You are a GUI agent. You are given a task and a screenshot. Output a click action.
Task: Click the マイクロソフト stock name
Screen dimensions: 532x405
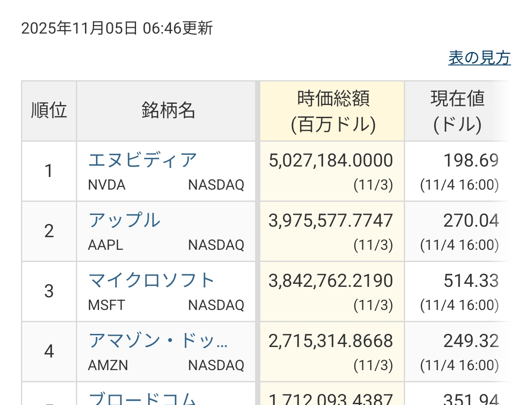coord(151,281)
